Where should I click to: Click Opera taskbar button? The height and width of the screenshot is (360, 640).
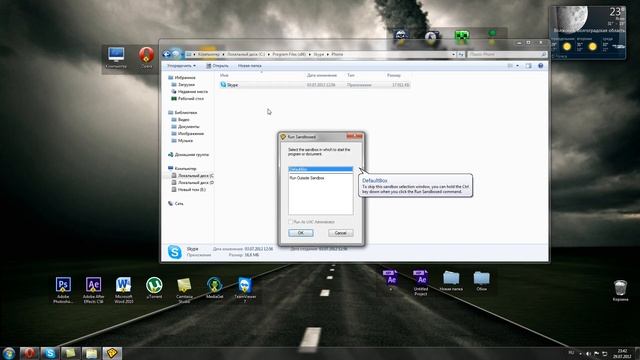coord(29,353)
